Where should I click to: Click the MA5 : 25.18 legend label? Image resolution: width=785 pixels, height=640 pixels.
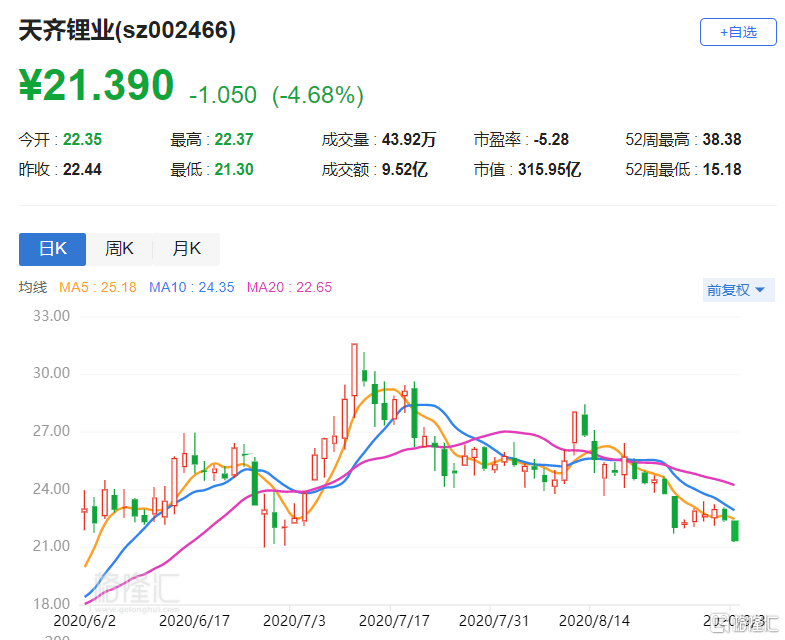point(98,287)
